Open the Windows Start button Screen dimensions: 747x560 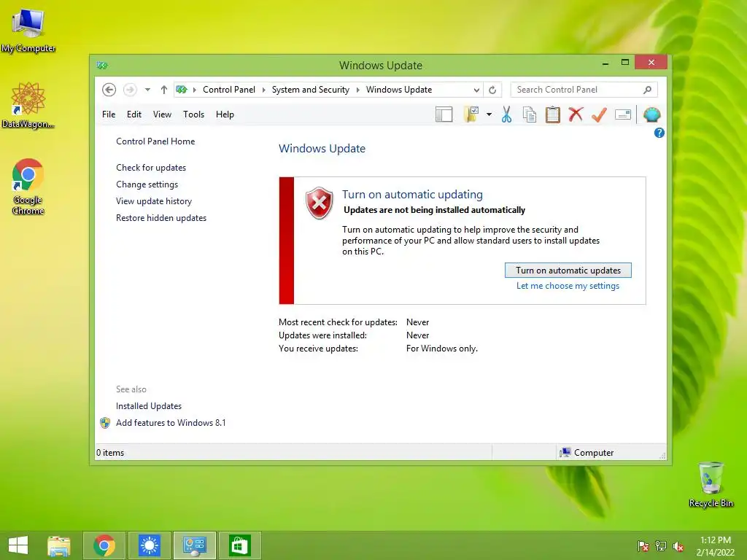[18, 545]
